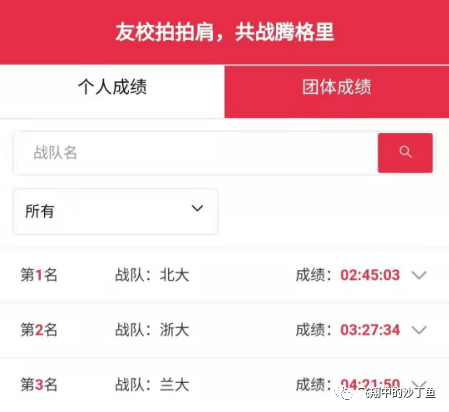
Task: Click the text 战队: 北大
Action: tap(152, 275)
